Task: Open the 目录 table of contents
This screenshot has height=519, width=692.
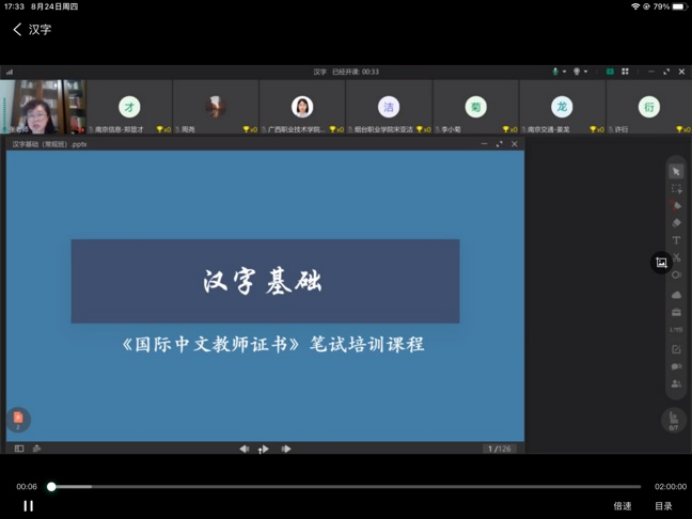Action: (x=664, y=506)
